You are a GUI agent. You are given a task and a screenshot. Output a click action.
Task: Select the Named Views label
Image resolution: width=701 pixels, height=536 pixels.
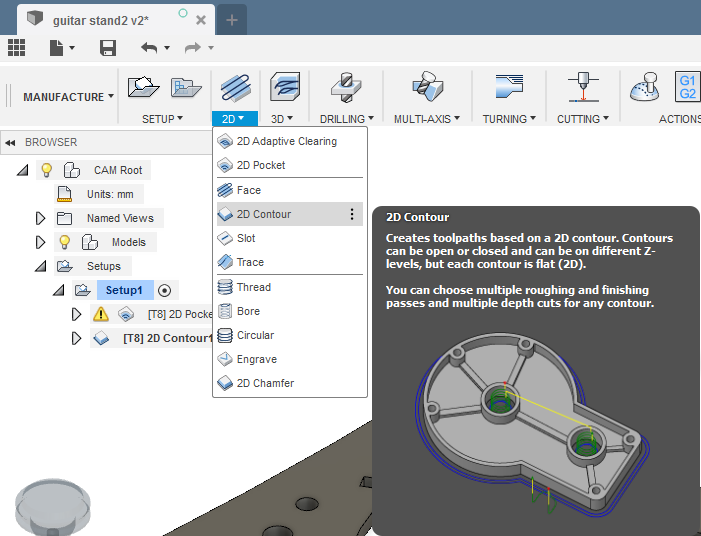point(120,218)
